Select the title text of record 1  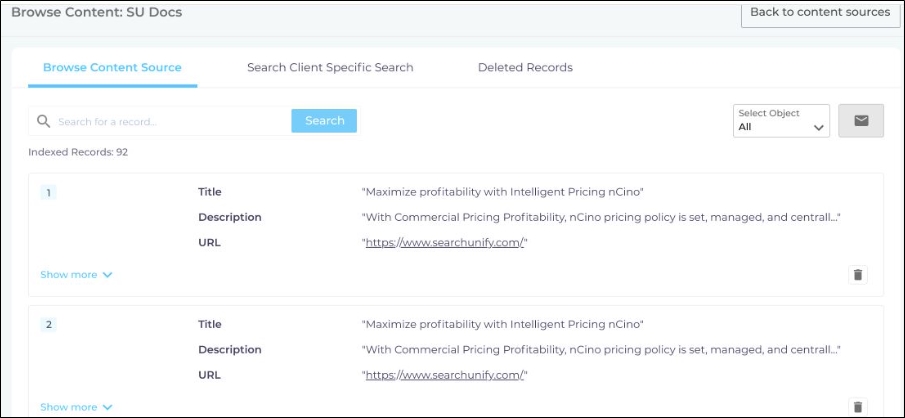[x=502, y=192]
